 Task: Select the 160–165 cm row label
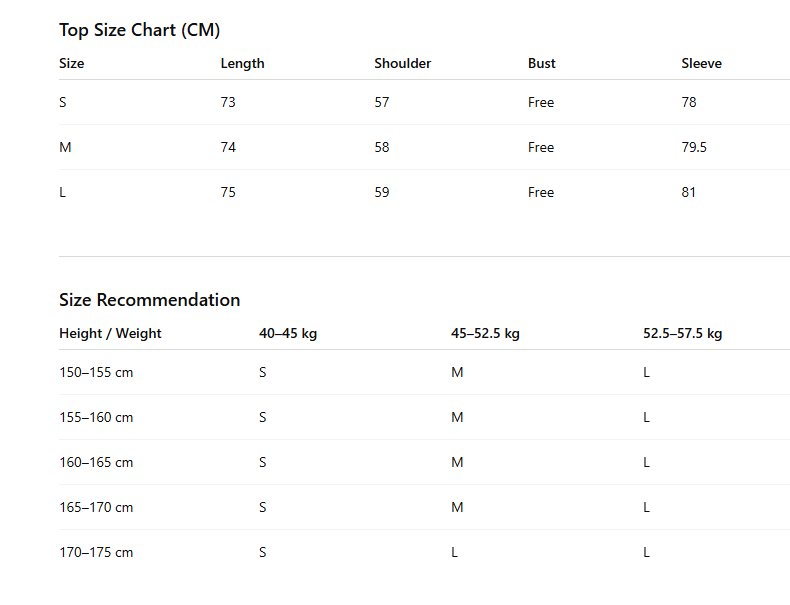[x=96, y=462]
